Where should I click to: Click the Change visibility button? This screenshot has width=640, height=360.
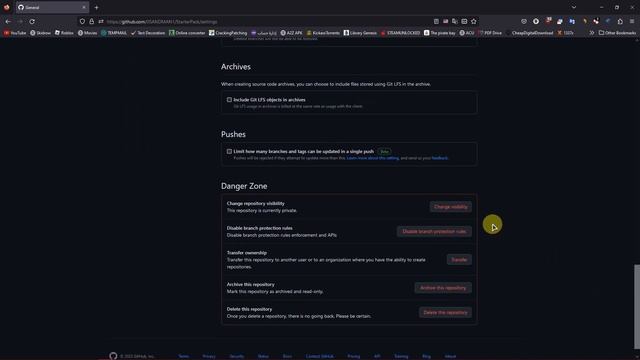(x=451, y=207)
